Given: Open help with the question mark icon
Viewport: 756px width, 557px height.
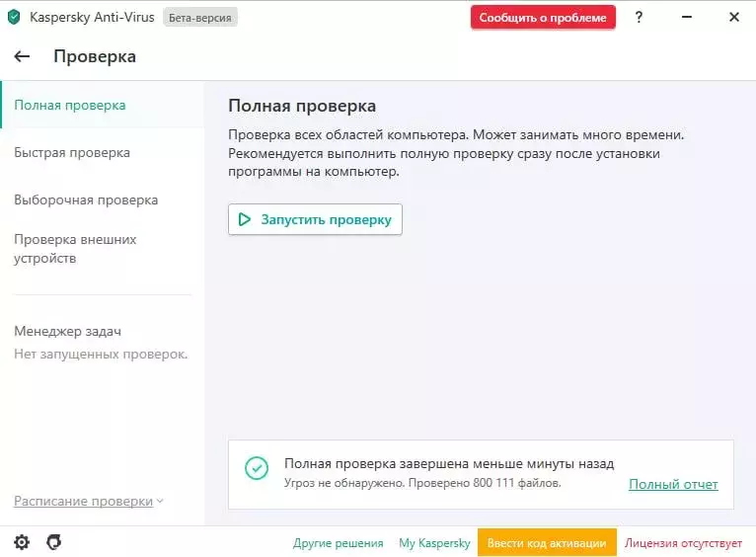Looking at the screenshot, I should pos(639,18).
